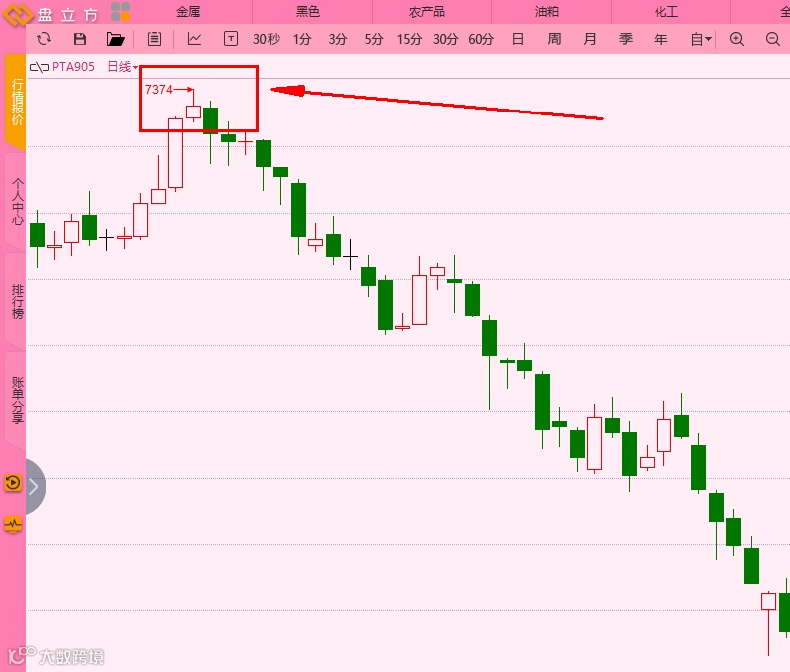The height and width of the screenshot is (672, 790).
Task: Click the contract link icon beside PTA905
Action: click(39, 67)
